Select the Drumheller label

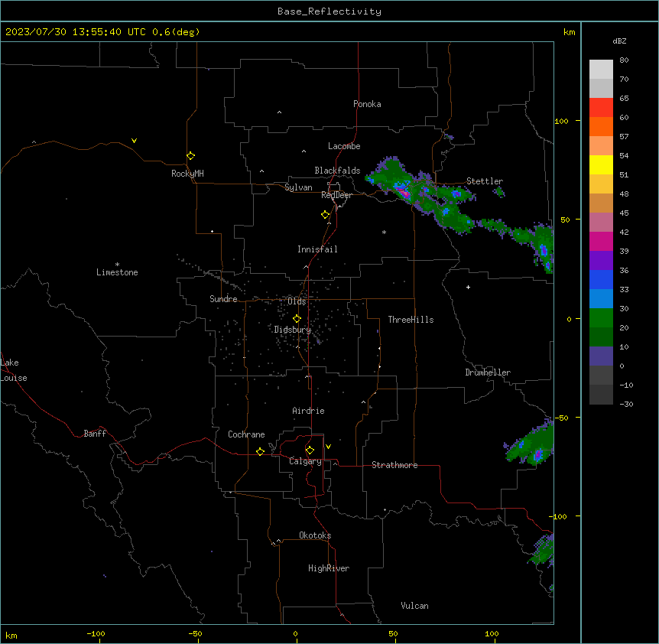pos(488,372)
